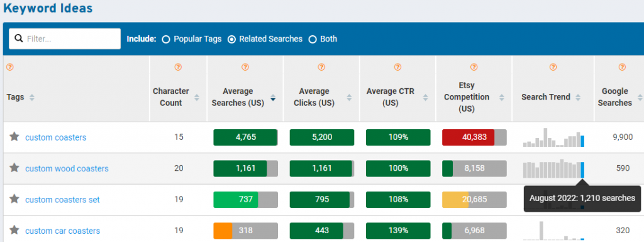Click the orange 318 searches bar

coord(246,231)
